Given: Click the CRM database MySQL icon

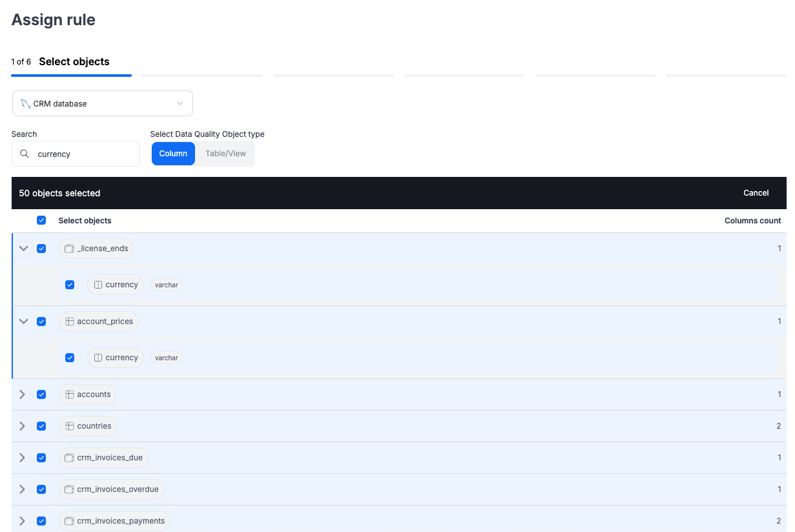Looking at the screenshot, I should tap(25, 103).
